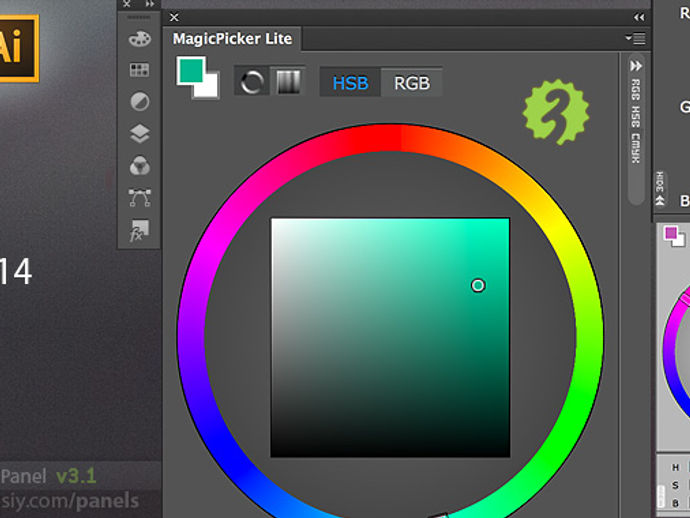Click the MagicPicker Lite panel tab

pyautogui.click(x=232, y=39)
